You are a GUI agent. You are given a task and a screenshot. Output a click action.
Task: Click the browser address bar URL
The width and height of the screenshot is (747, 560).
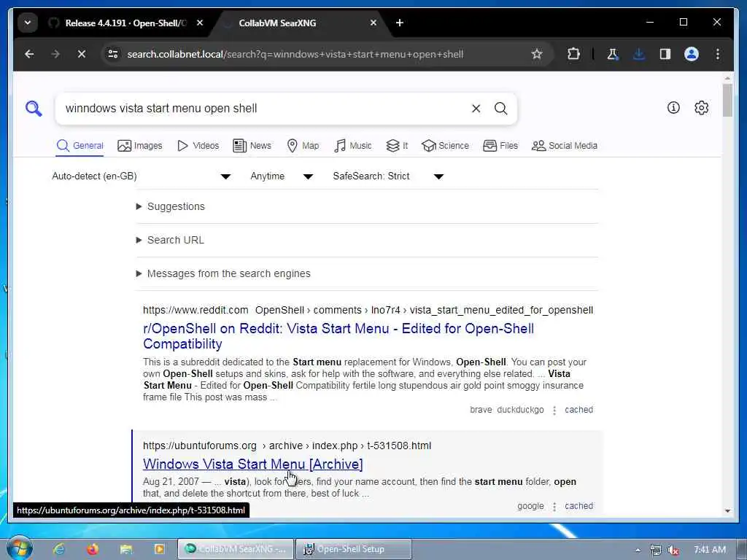coord(295,54)
